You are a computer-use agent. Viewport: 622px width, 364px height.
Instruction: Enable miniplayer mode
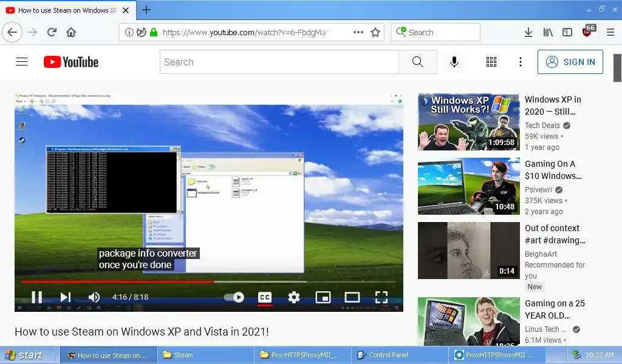coord(323,297)
